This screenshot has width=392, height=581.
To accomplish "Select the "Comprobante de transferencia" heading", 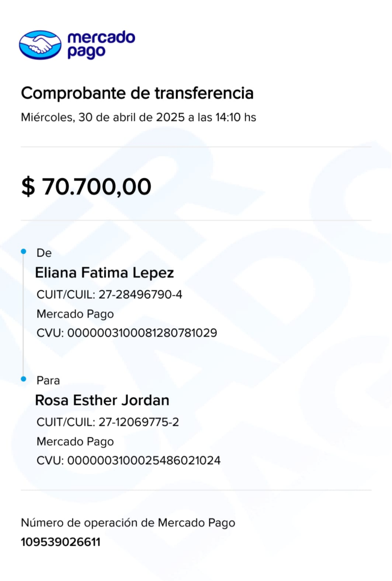I will pos(137,93).
